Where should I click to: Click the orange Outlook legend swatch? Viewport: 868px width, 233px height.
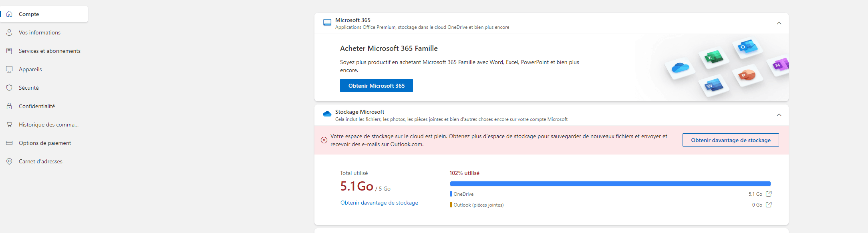451,205
